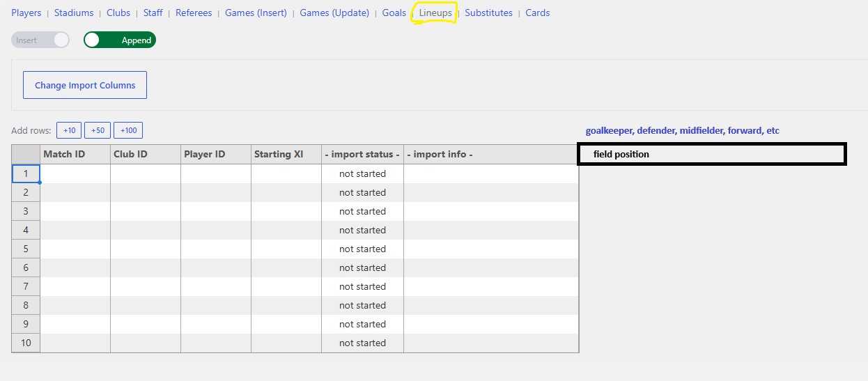This screenshot has height=381, width=868.
Task: Select the Games (Update) tab
Action: 334,13
